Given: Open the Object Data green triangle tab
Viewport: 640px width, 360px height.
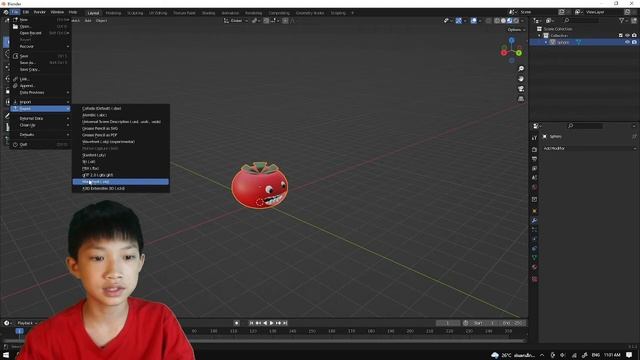Looking at the screenshot, I should pos(534,258).
